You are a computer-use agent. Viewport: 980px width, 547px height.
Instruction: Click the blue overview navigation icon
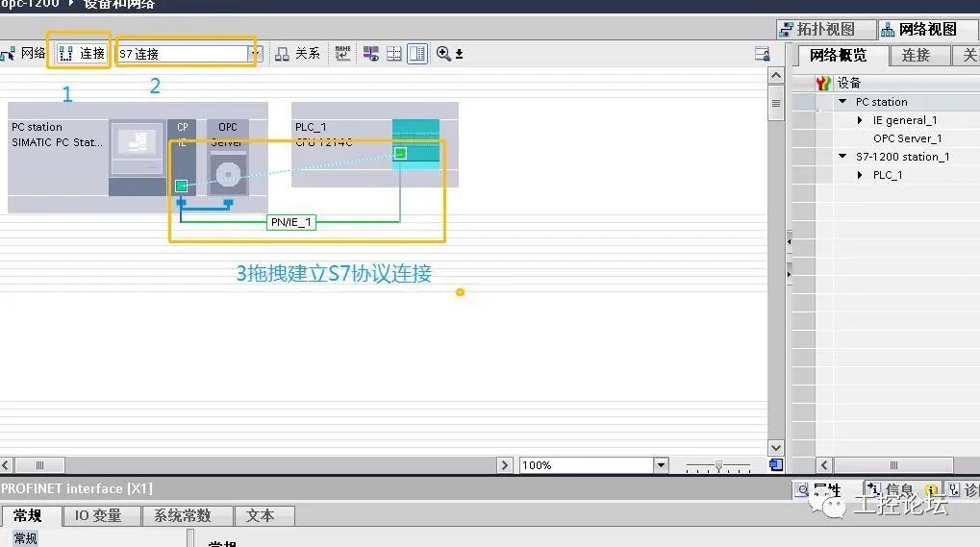(775, 465)
